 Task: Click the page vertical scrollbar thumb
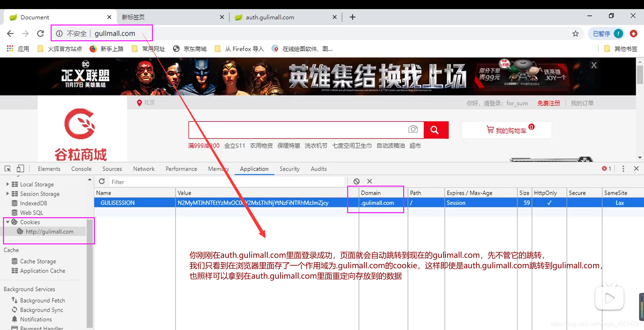640,75
